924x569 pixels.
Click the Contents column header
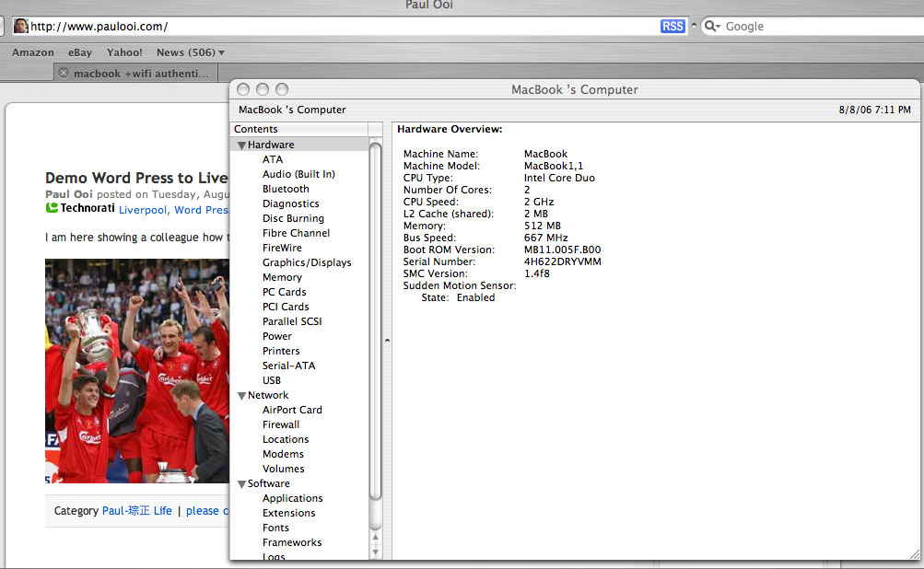(300, 129)
